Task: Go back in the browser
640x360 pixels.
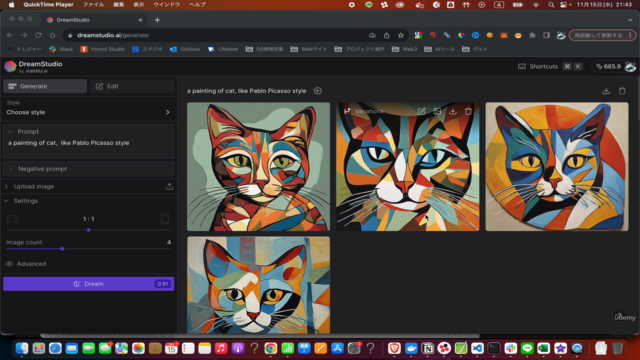Action: click(10, 35)
